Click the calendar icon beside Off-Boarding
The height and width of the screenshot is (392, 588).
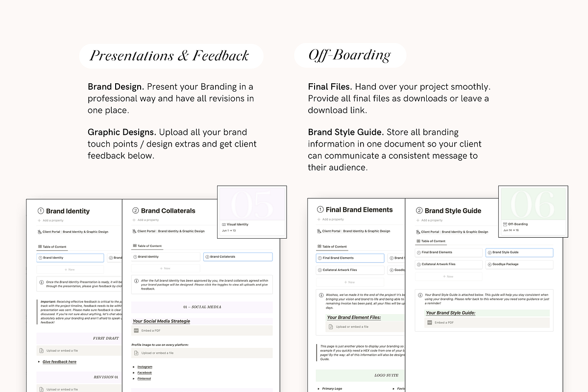(505, 224)
